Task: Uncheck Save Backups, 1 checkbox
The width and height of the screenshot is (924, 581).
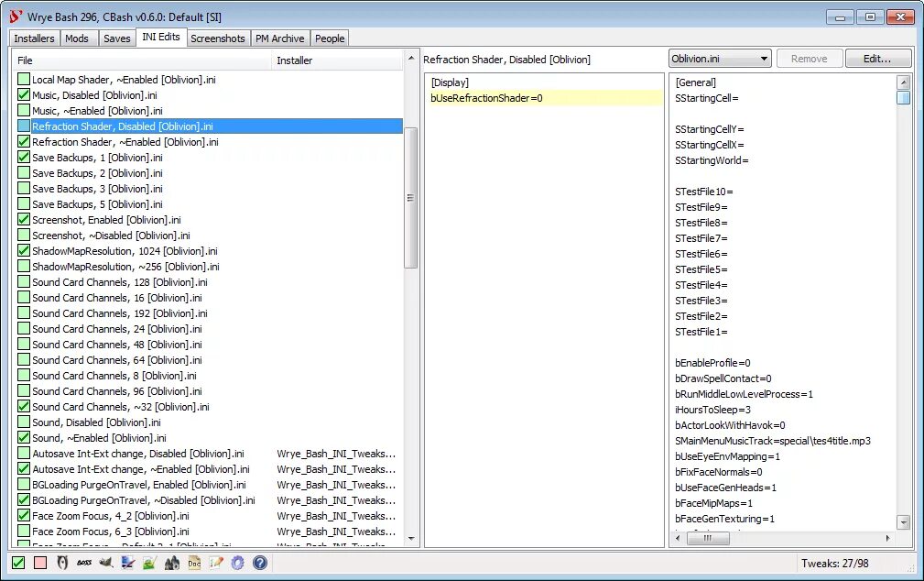Action: coord(24,157)
